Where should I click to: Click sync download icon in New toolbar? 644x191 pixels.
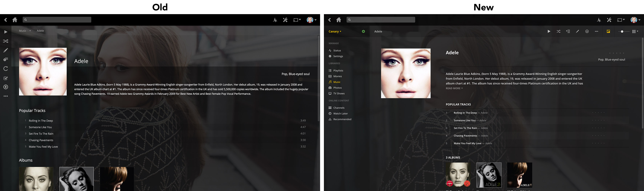[587, 31]
